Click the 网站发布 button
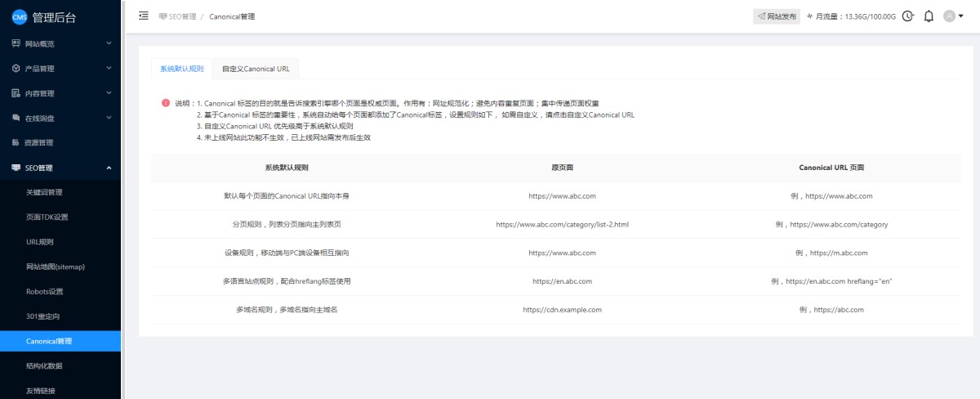Viewport: 980px width, 399px height. click(777, 16)
